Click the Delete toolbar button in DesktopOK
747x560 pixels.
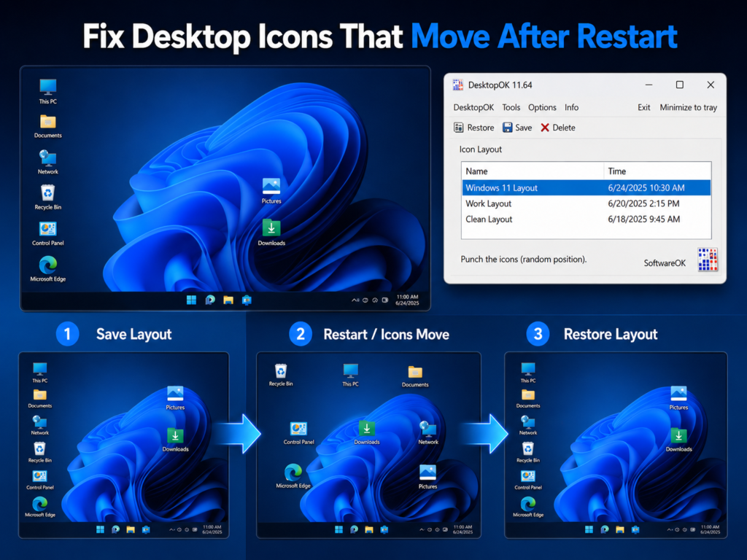tap(558, 128)
